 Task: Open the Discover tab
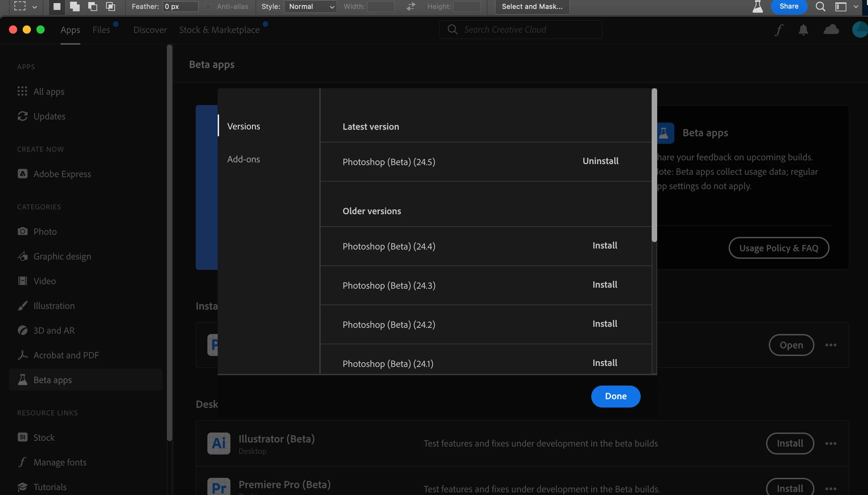tap(150, 30)
